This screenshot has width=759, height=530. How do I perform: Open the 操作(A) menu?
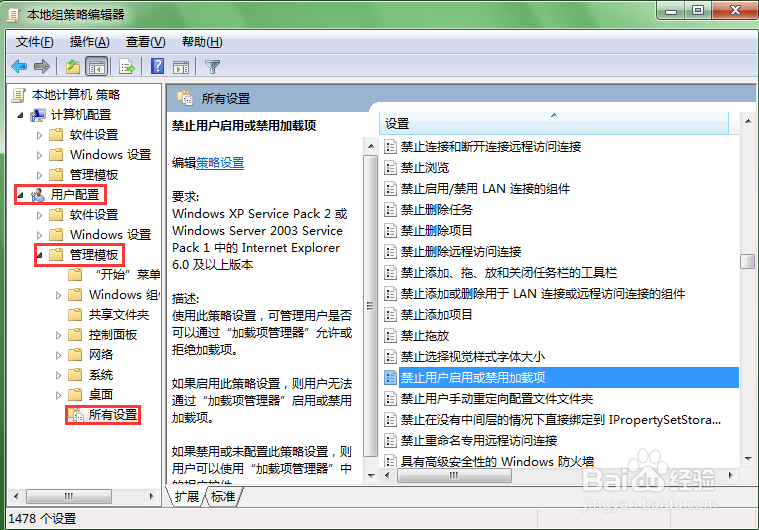[x=90, y=42]
